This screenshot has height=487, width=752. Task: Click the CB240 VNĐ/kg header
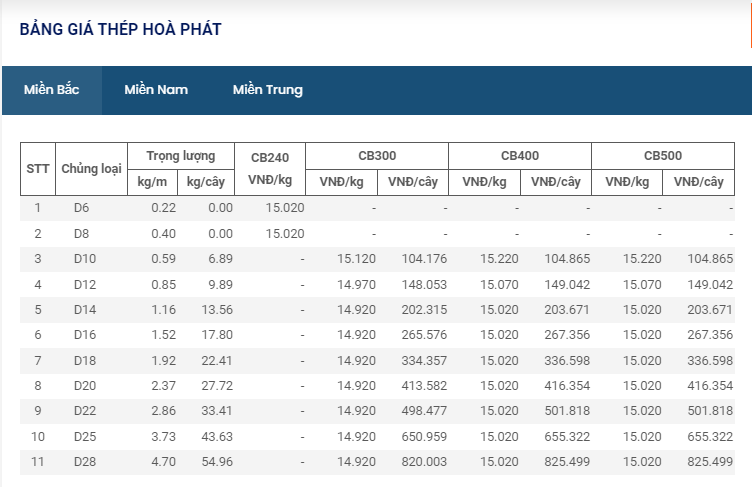[270, 169]
